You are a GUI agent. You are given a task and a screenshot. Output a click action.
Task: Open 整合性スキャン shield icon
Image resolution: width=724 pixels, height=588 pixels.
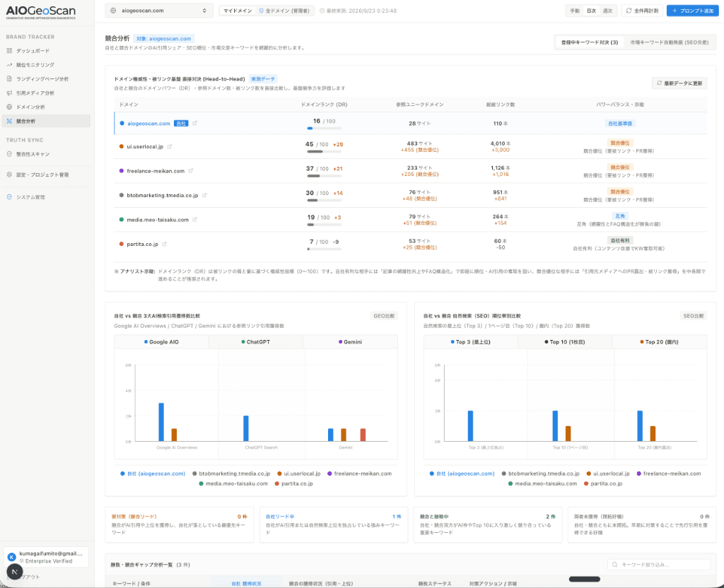pos(9,154)
